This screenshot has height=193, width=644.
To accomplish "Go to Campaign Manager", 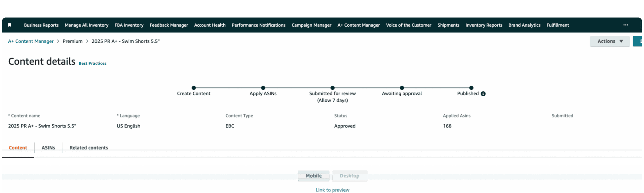I will (x=311, y=25).
